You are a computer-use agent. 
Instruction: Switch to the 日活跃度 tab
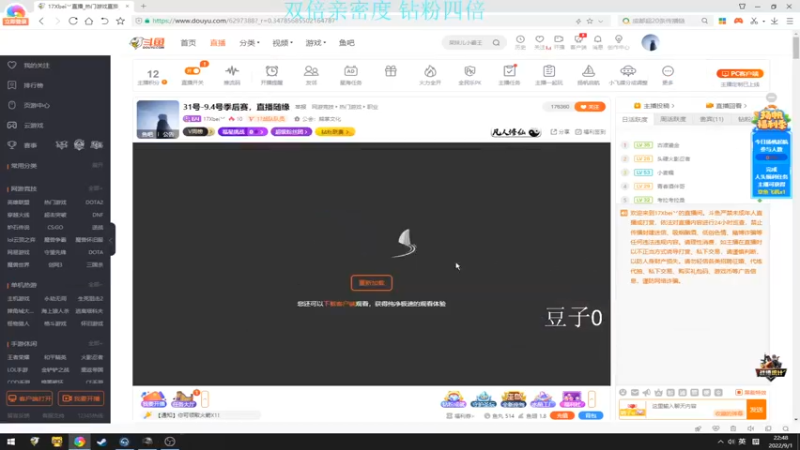click(x=635, y=119)
